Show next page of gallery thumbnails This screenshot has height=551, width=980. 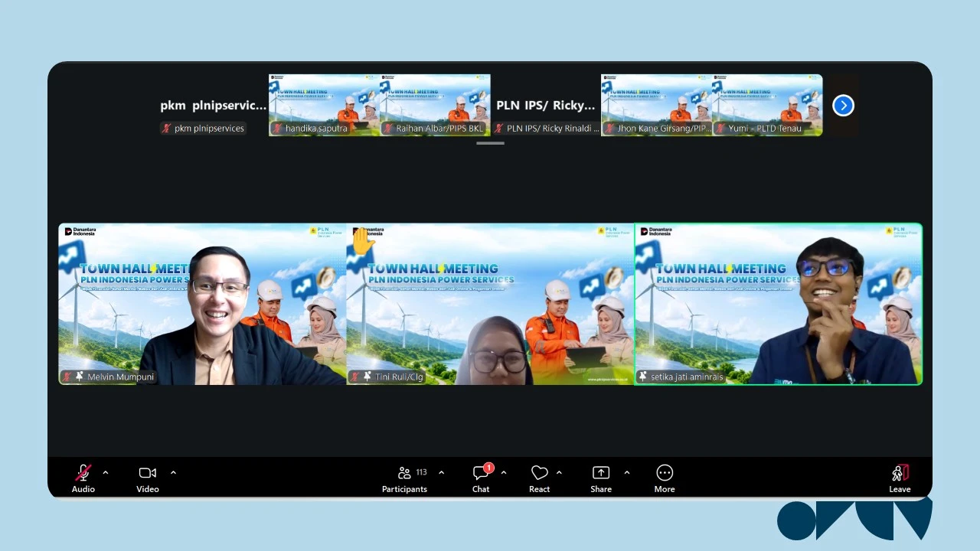(843, 106)
